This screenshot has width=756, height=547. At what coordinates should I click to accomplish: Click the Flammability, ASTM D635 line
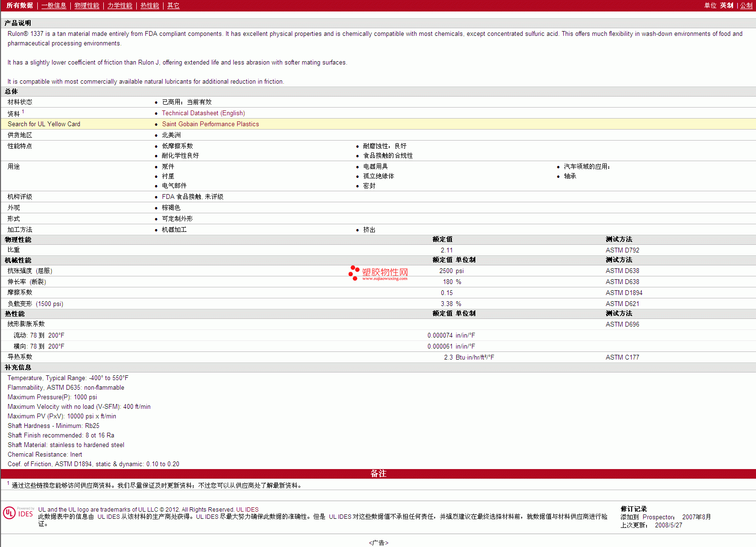pyautogui.click(x=66, y=388)
